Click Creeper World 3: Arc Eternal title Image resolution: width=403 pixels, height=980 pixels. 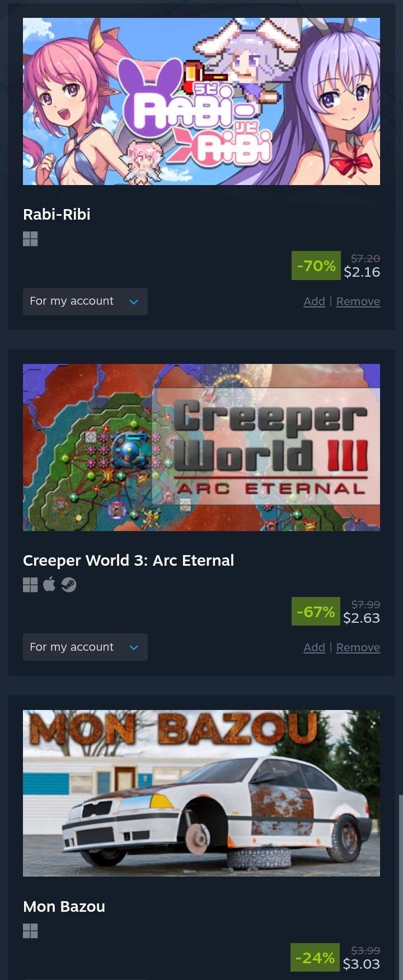pyautogui.click(x=128, y=560)
